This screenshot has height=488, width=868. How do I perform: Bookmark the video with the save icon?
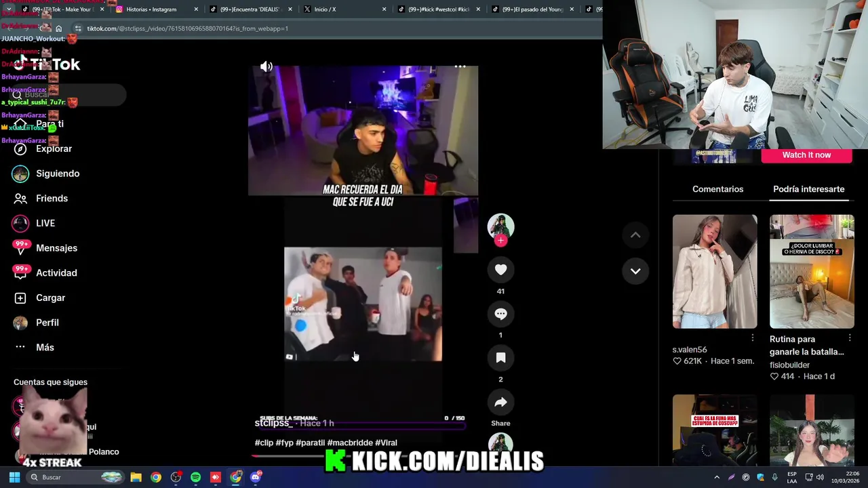coord(500,358)
